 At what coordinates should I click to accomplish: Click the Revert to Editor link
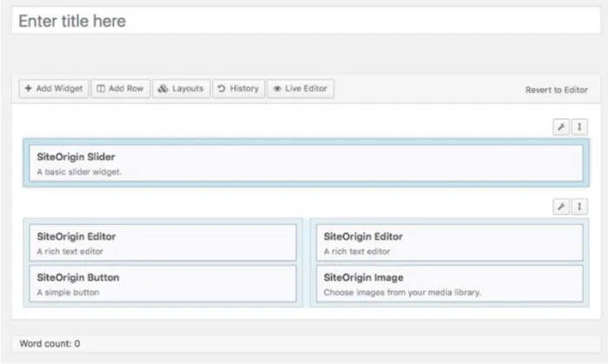tap(557, 89)
